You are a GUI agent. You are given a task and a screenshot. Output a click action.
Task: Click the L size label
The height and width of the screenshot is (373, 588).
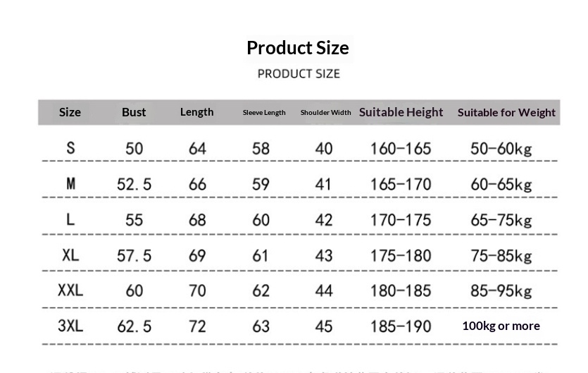(70, 219)
